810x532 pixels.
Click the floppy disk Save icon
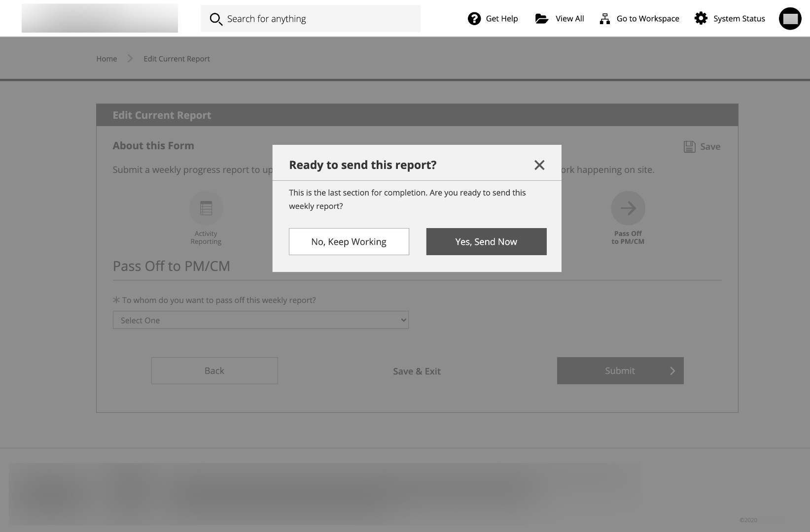(x=689, y=147)
